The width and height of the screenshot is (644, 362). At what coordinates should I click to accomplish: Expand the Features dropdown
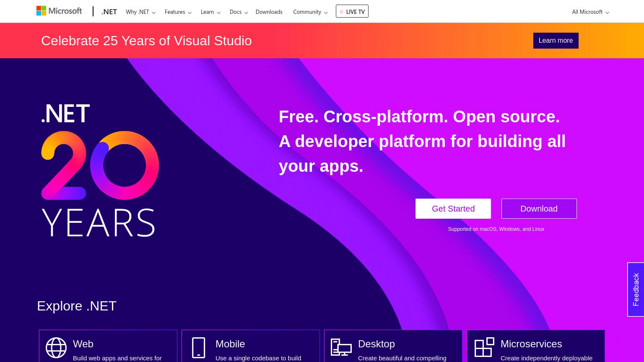click(x=178, y=12)
